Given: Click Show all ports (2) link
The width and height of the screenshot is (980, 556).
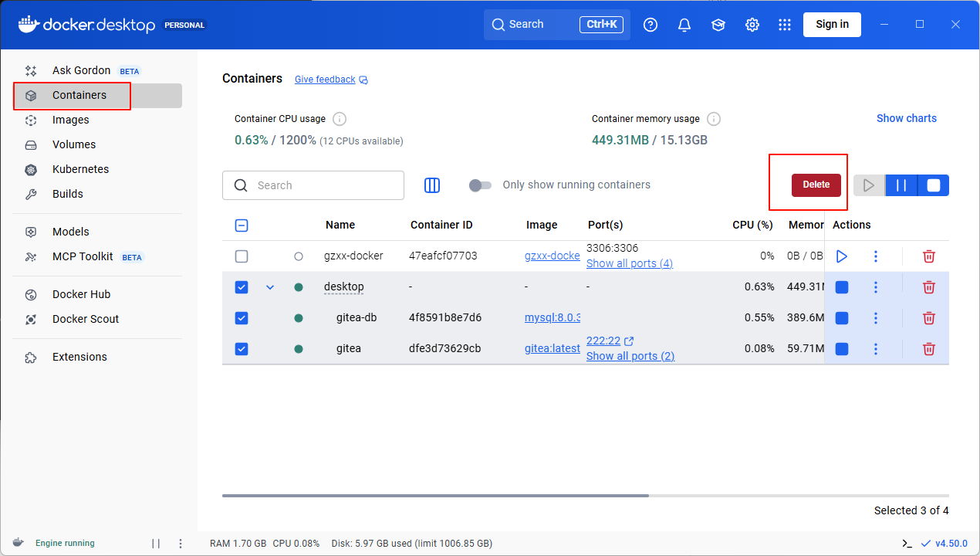Looking at the screenshot, I should [x=630, y=356].
